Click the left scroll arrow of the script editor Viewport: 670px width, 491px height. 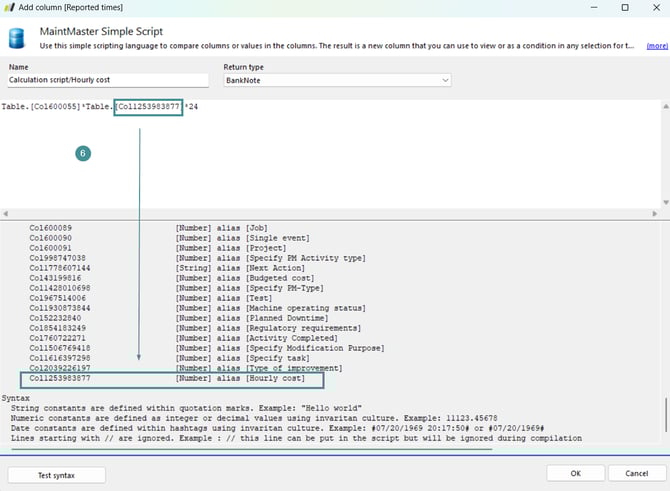point(6,214)
